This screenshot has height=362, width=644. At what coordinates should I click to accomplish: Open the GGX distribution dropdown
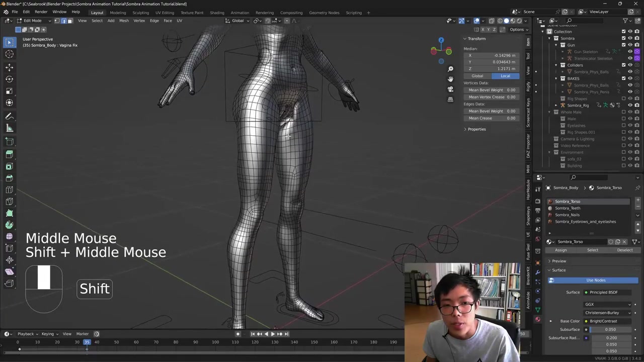pos(608,304)
